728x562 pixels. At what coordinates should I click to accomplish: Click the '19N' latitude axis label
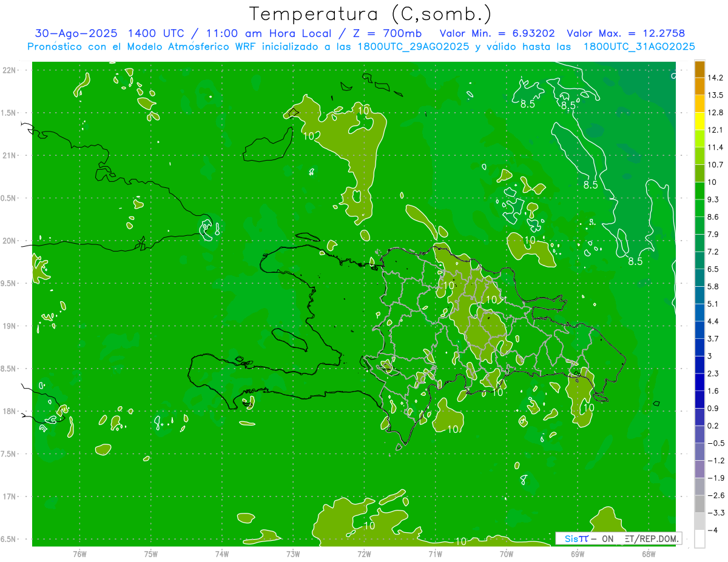click(x=10, y=326)
